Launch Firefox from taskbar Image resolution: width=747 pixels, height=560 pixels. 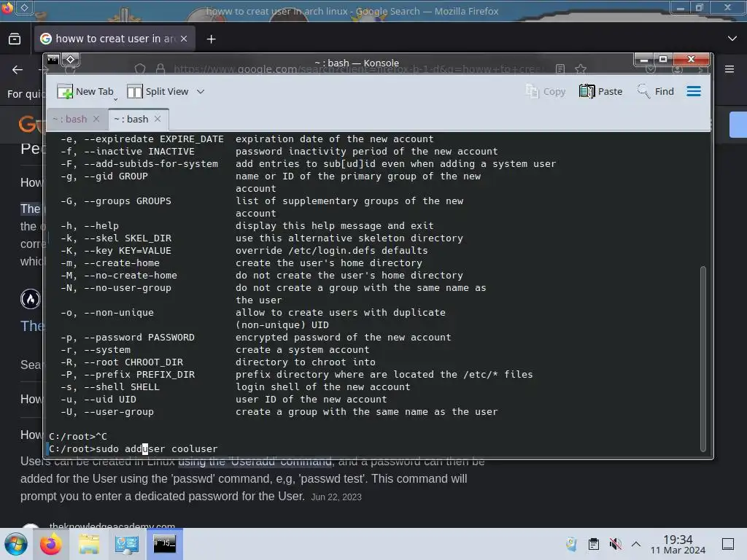point(51,544)
